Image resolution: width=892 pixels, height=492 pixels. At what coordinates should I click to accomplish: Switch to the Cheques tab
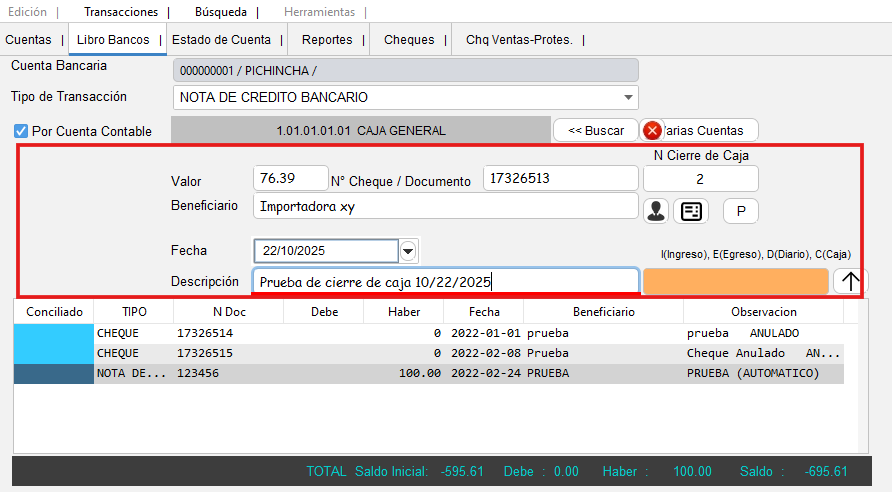click(x=409, y=40)
